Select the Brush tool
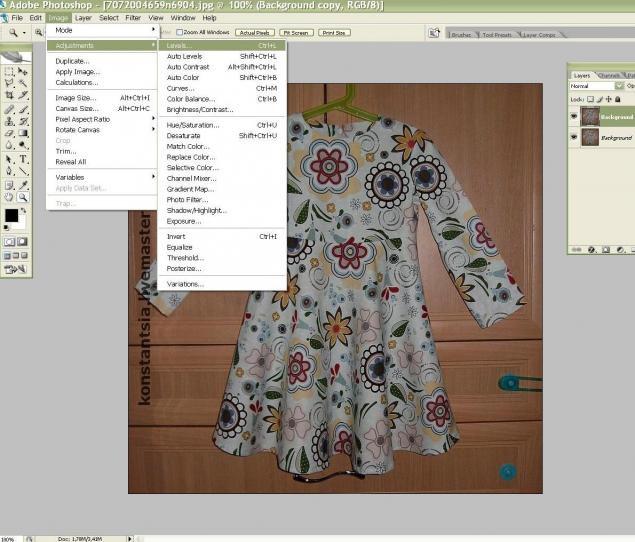635x542 pixels. [x=23, y=109]
